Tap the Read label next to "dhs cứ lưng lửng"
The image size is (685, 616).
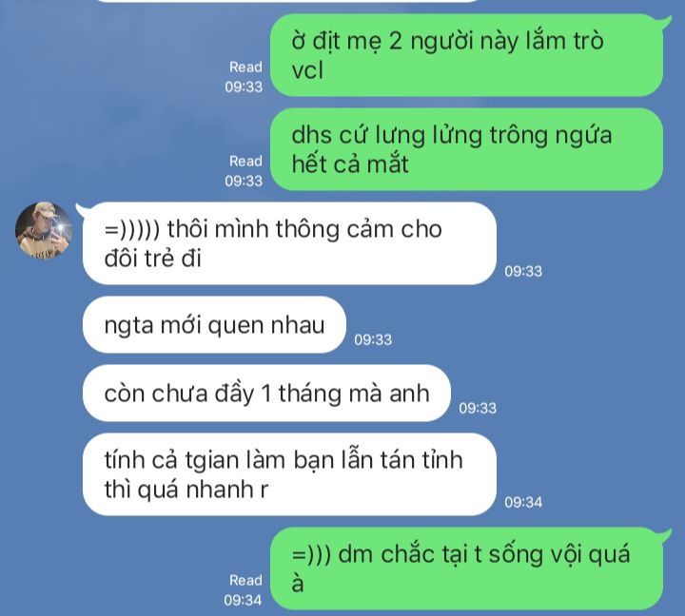tap(246, 161)
